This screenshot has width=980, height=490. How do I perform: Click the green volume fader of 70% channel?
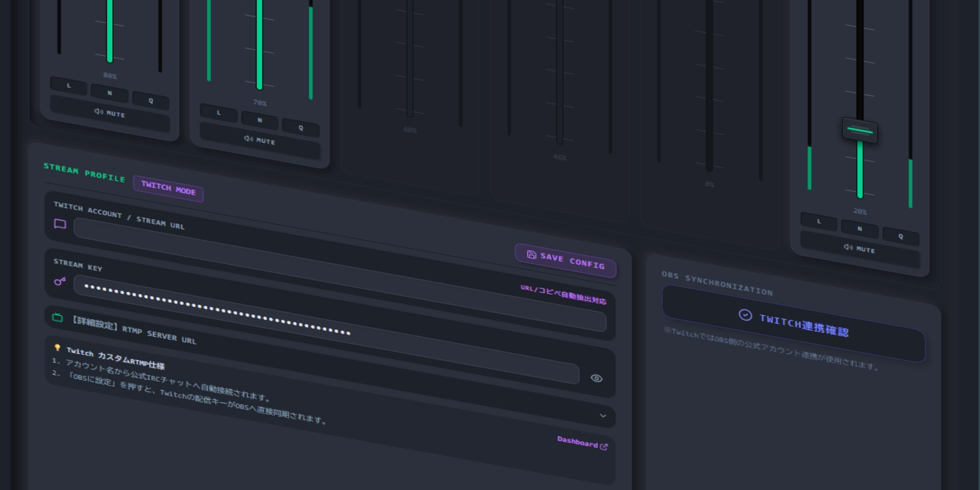[x=259, y=44]
